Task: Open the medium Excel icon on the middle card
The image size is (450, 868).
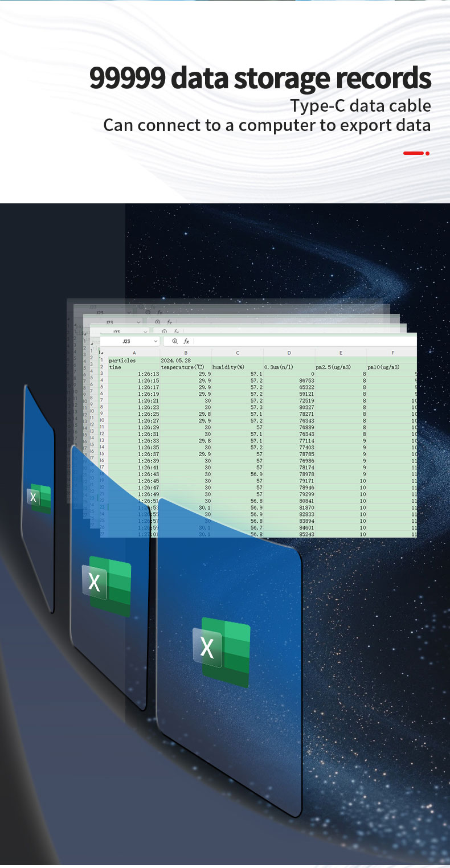Action: (x=107, y=587)
